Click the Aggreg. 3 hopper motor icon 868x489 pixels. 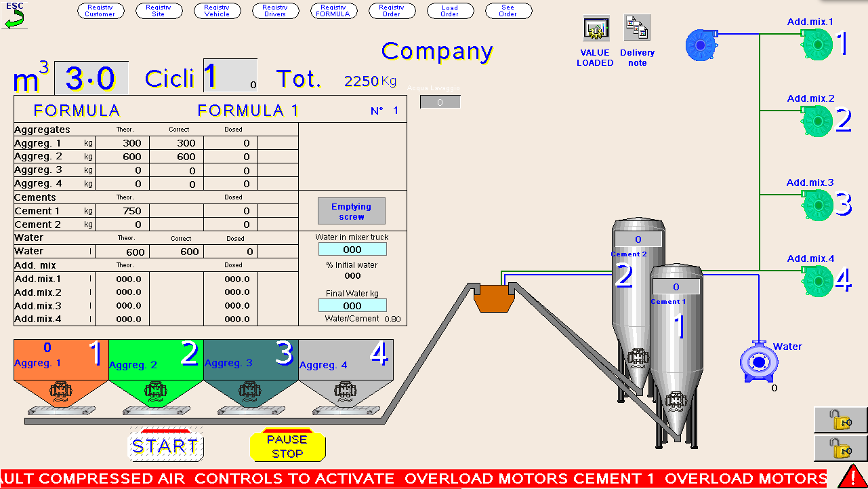(x=251, y=391)
